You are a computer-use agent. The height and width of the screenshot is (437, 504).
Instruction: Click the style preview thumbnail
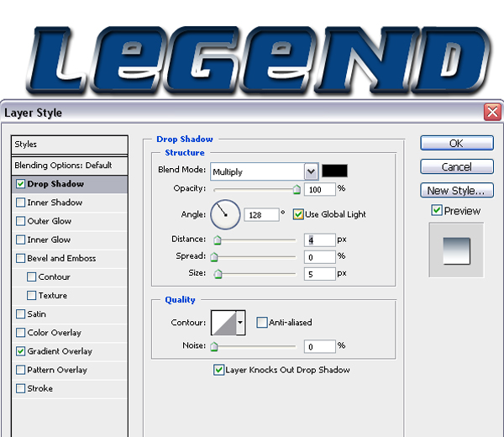pyautogui.click(x=456, y=250)
